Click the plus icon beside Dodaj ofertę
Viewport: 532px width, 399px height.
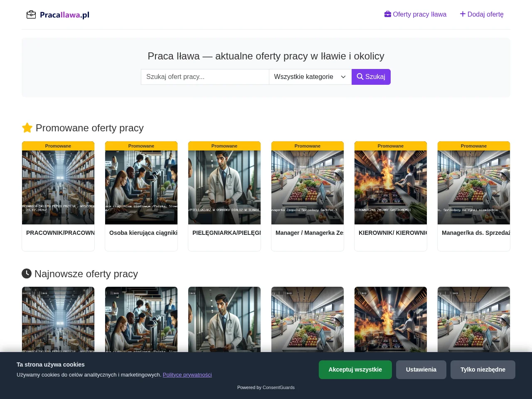(x=463, y=14)
